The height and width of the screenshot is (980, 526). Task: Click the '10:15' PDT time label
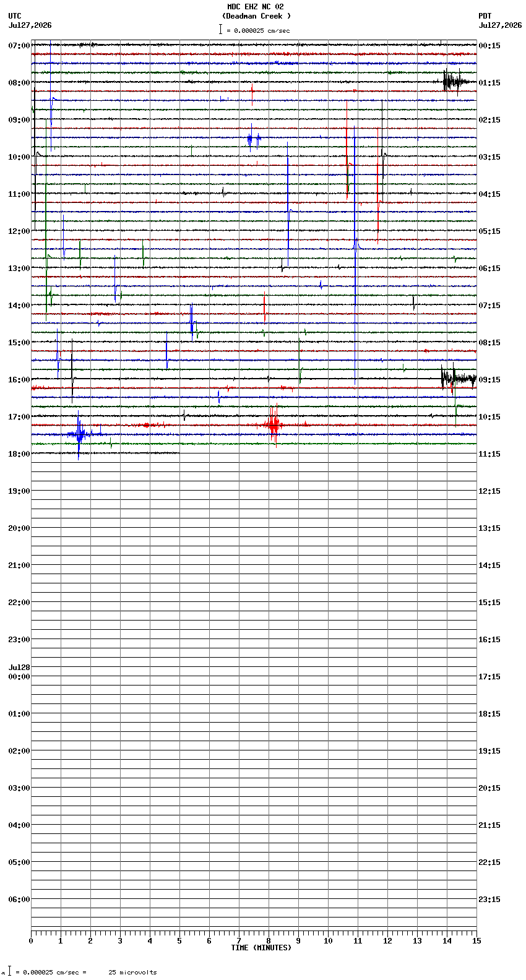point(489,417)
